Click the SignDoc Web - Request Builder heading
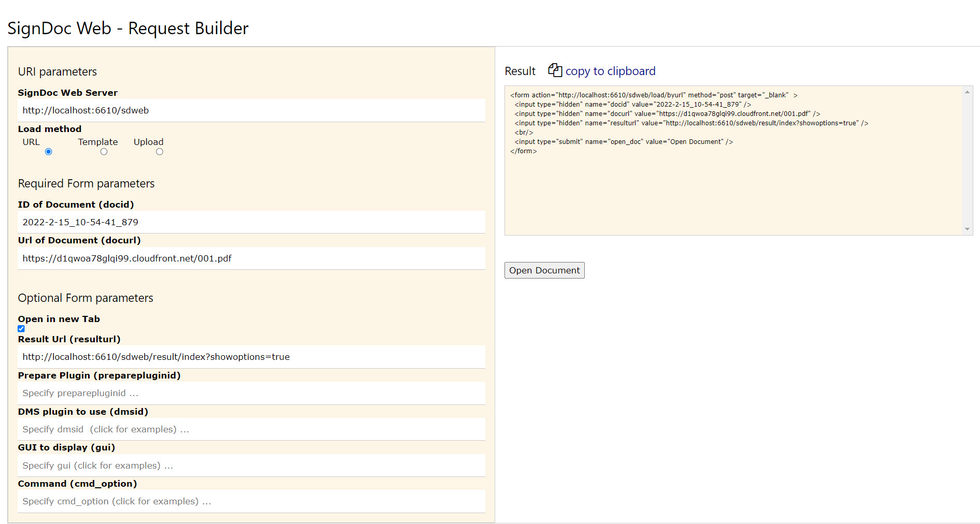The image size is (980, 524). 128,28
